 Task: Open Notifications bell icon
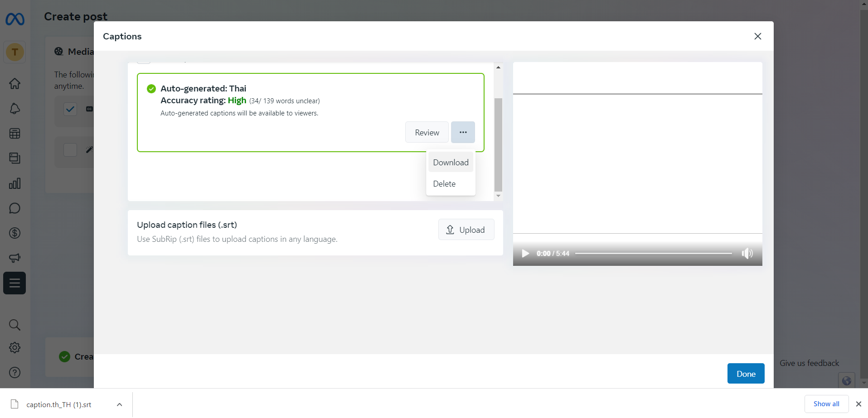(x=15, y=109)
